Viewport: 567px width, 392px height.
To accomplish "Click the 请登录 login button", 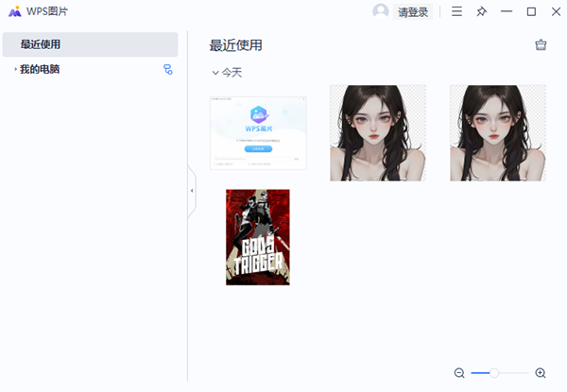I will [412, 12].
